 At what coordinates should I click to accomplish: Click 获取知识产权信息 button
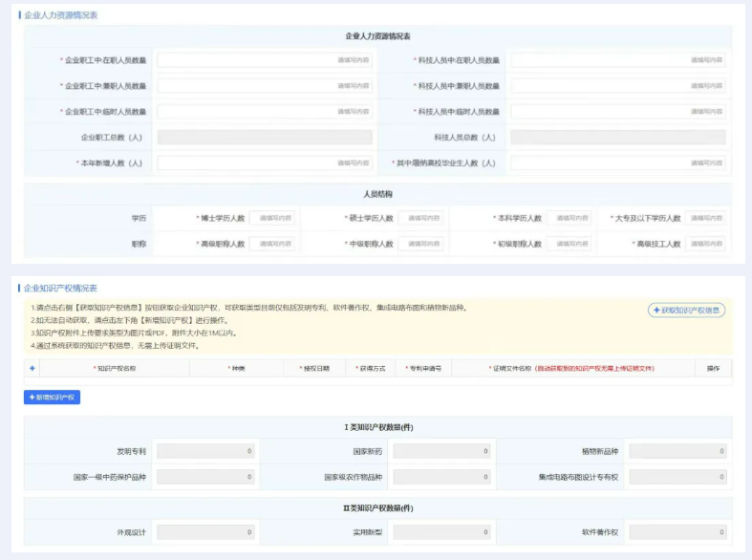pos(686,310)
